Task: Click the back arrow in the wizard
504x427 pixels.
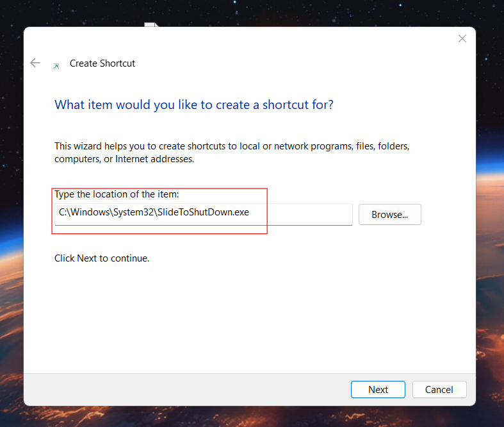Action: coord(35,63)
